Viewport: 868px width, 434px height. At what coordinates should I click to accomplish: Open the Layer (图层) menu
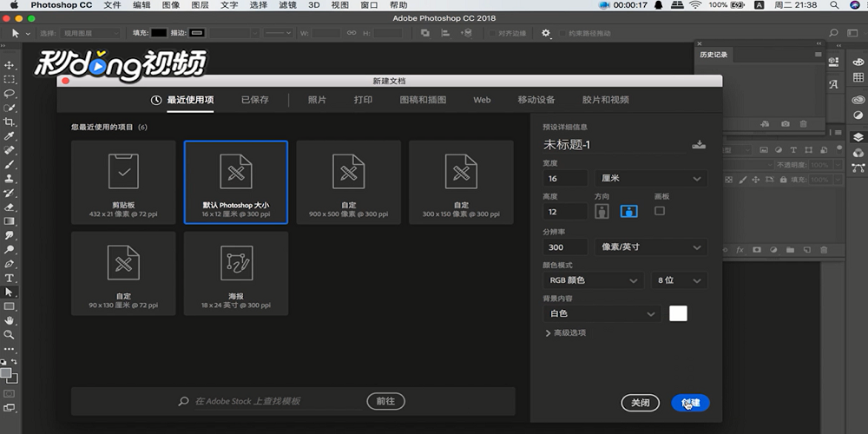[x=200, y=5]
